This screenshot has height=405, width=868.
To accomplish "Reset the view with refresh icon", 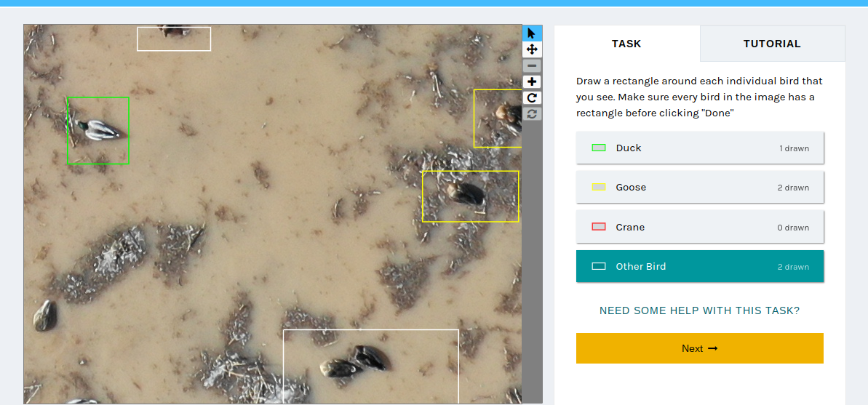I will tap(532, 114).
